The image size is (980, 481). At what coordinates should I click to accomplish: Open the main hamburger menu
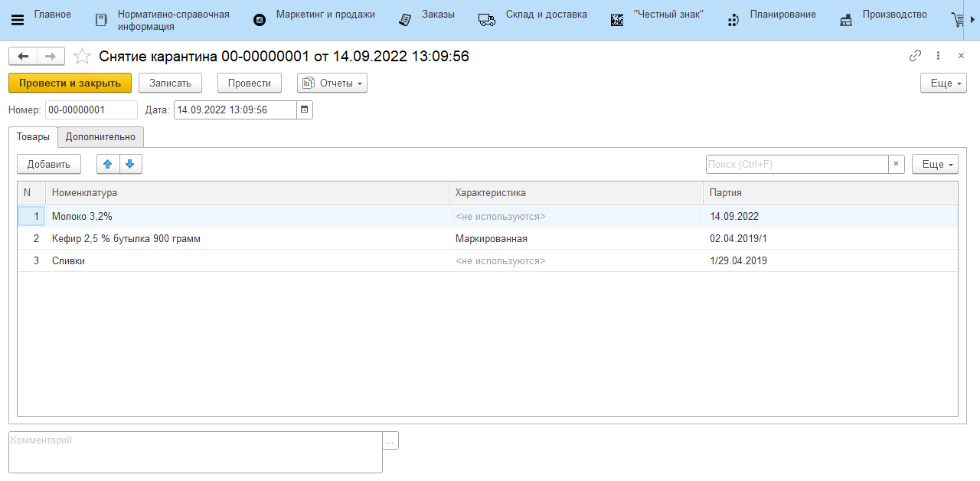tap(18, 20)
